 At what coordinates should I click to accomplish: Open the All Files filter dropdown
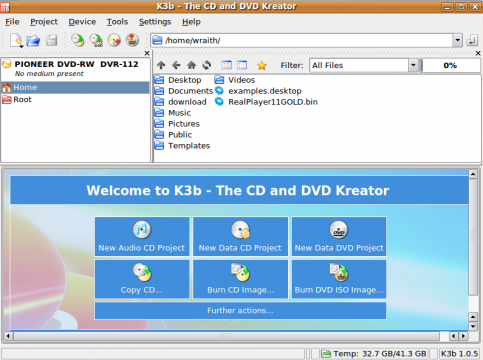tap(413, 65)
